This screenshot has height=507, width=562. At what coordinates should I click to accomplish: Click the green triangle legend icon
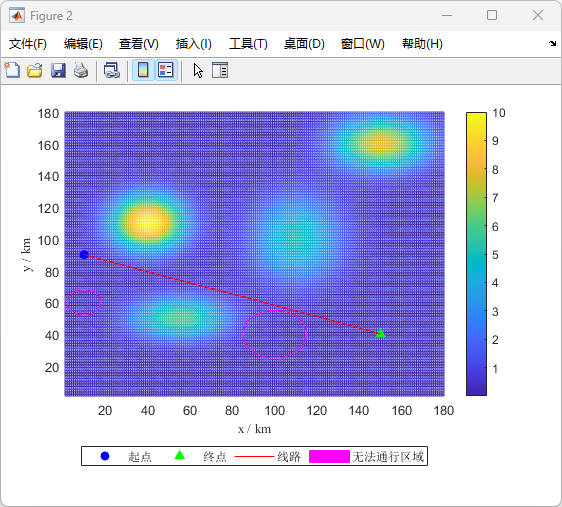tap(180, 455)
